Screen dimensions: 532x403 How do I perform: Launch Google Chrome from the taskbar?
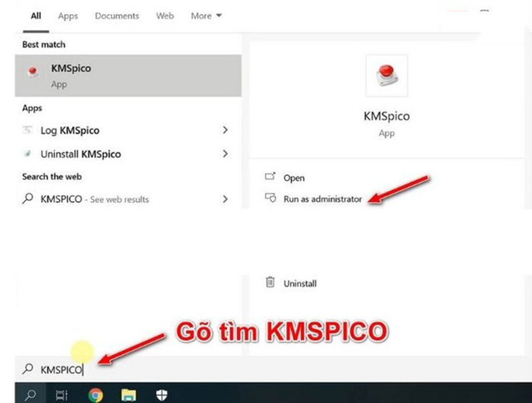coord(96,395)
